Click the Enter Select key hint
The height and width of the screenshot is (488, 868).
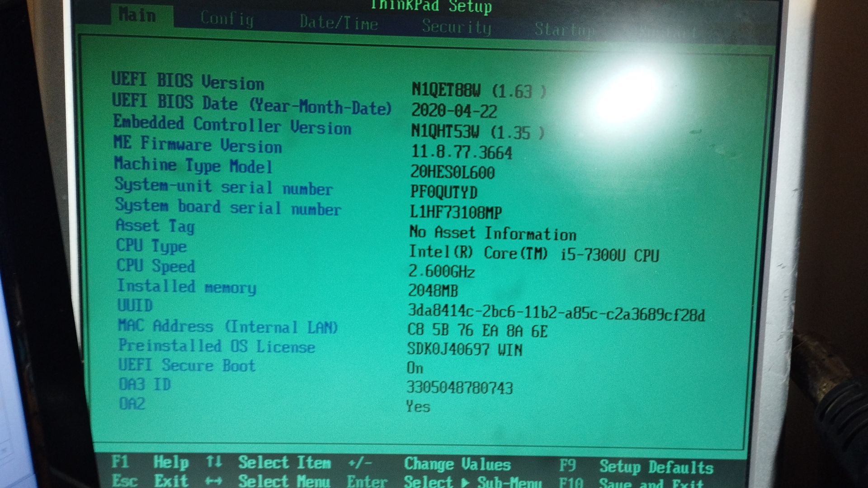367,482
